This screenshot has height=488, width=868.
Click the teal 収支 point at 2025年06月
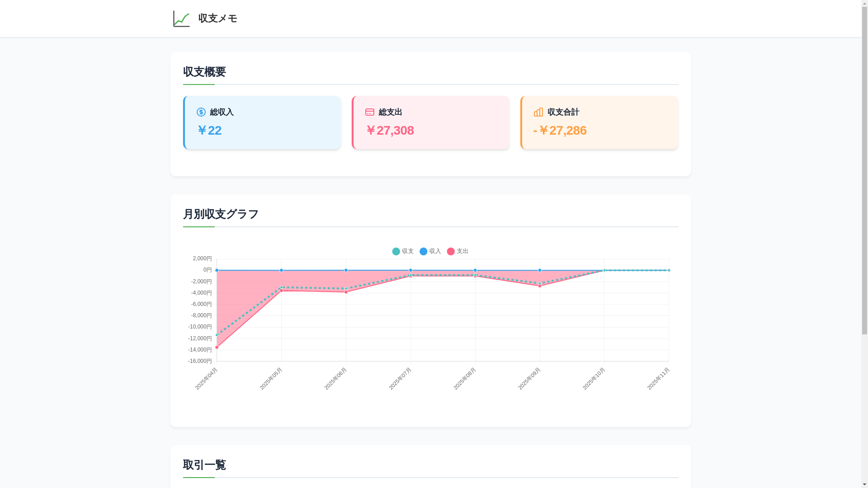pyautogui.click(x=346, y=289)
